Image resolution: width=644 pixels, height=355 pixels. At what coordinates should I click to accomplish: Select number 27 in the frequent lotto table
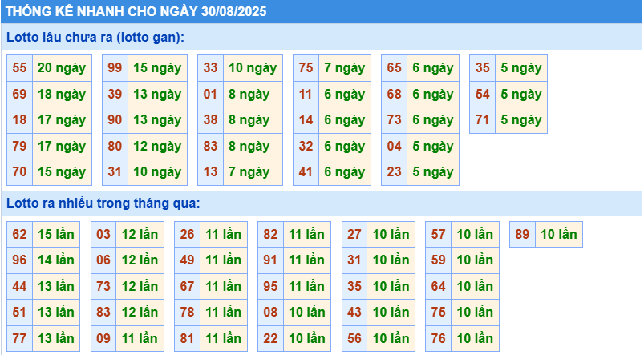354,234
